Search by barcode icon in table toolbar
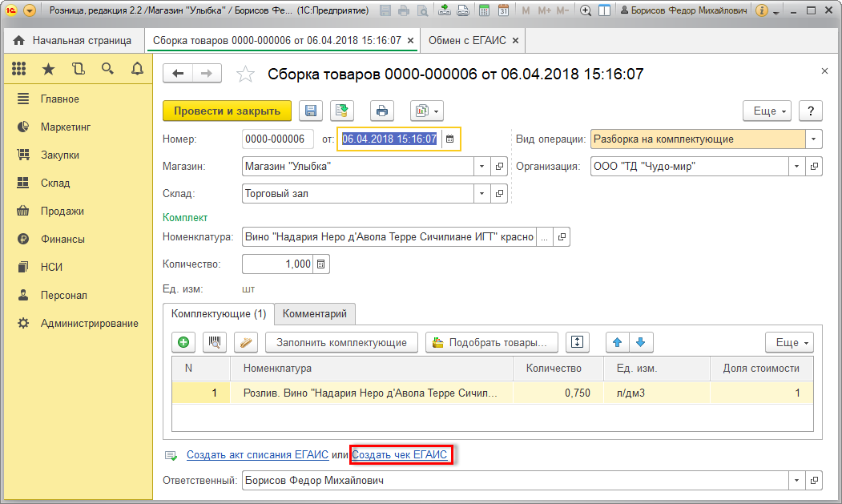 215,342
